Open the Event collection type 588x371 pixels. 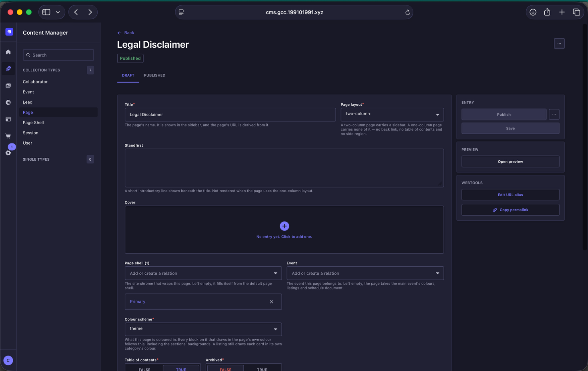pos(28,92)
